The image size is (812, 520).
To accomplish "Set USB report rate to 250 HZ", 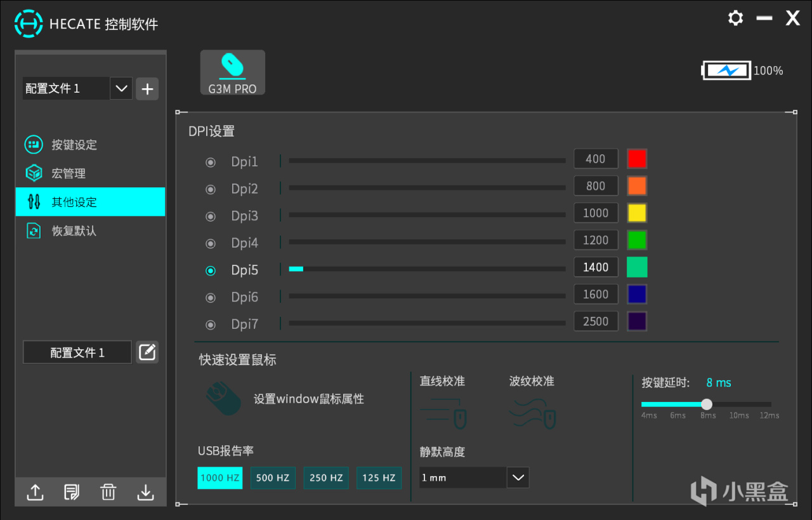I will pyautogui.click(x=326, y=477).
